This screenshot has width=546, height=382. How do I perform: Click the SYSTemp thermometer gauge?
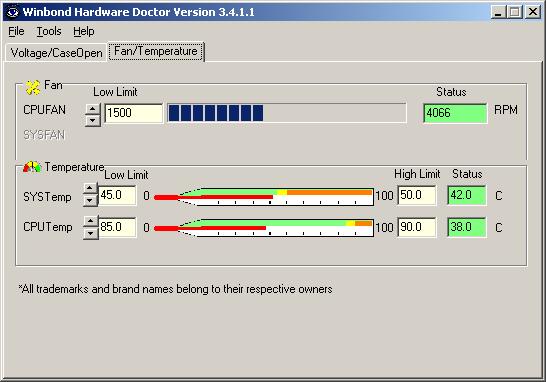(x=264, y=197)
